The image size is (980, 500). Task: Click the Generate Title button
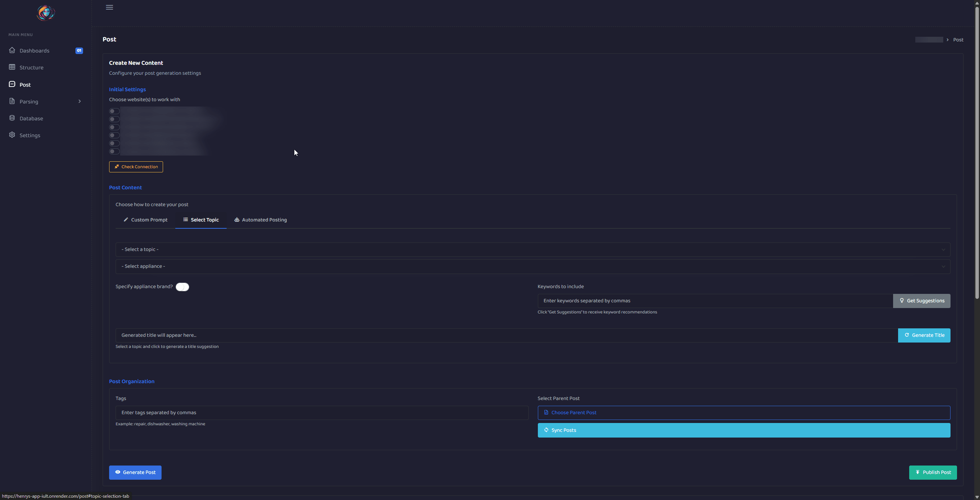click(924, 335)
